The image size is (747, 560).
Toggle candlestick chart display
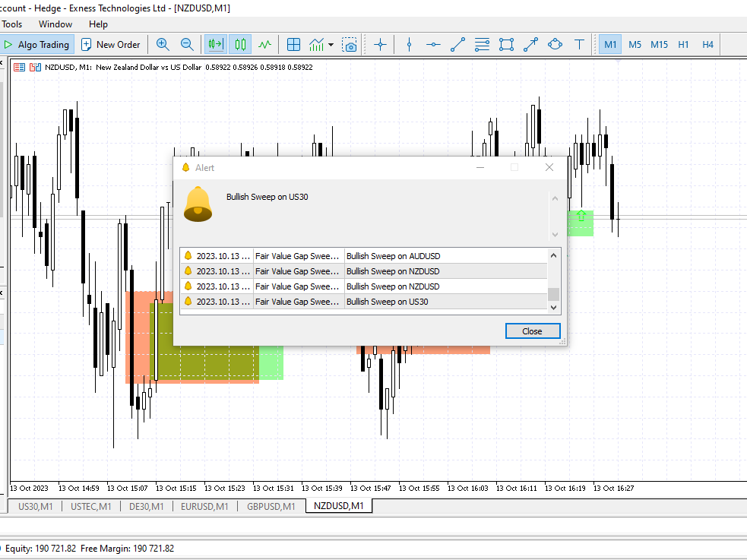tap(240, 44)
